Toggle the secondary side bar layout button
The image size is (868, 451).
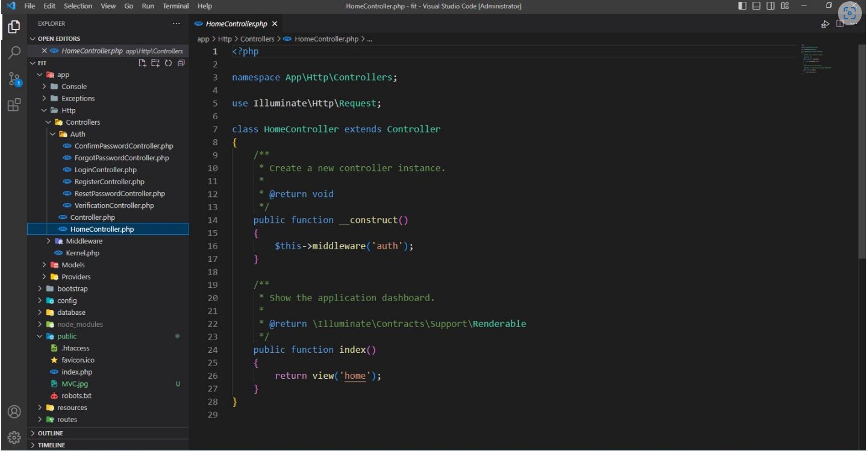click(x=770, y=6)
